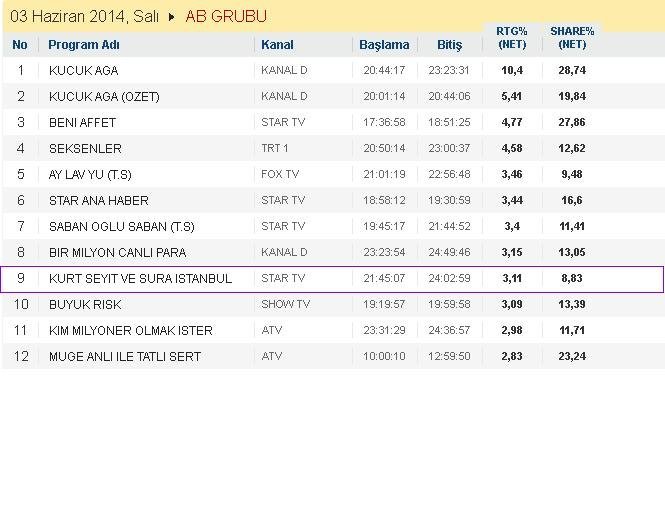Screen dimensions: 665x512
Task: Click share value 16,6
Action: (x=572, y=200)
